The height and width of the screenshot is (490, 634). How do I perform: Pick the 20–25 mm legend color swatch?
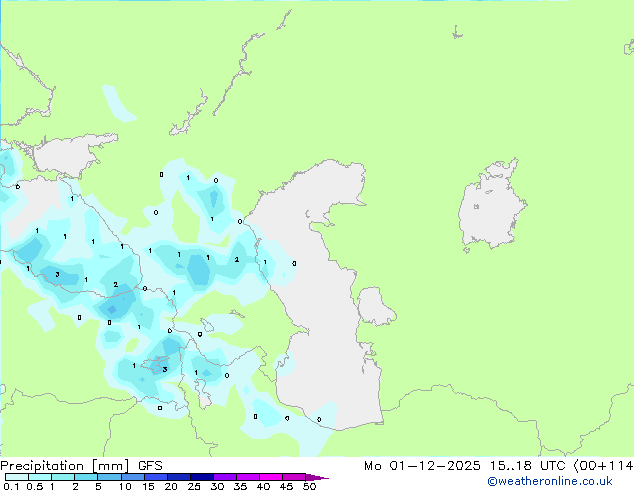pyautogui.click(x=178, y=477)
